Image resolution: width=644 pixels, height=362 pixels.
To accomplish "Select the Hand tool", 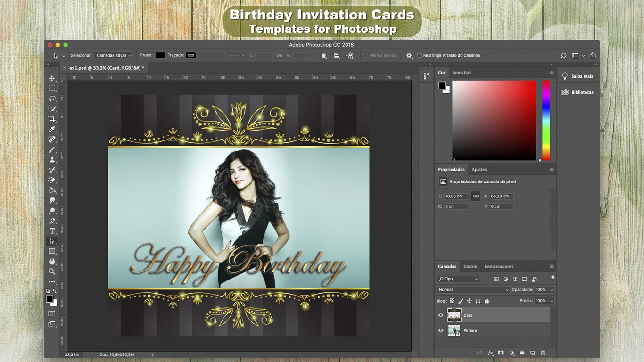I will [x=52, y=262].
